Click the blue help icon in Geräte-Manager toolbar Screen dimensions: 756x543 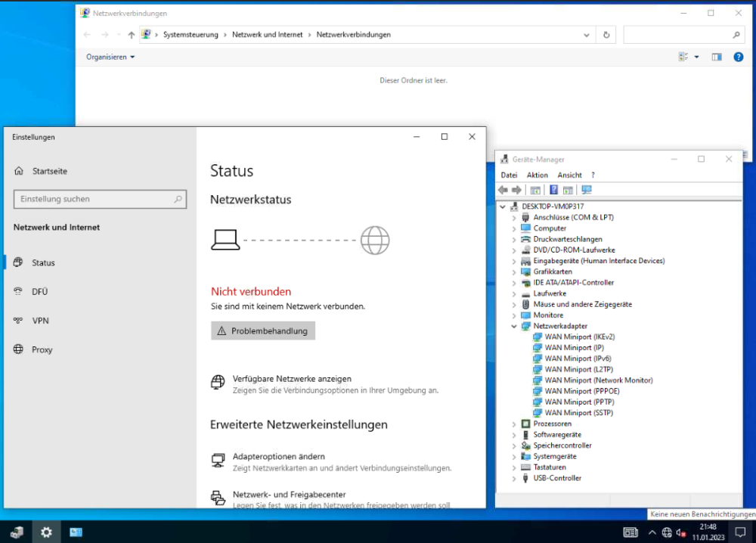pyautogui.click(x=553, y=190)
